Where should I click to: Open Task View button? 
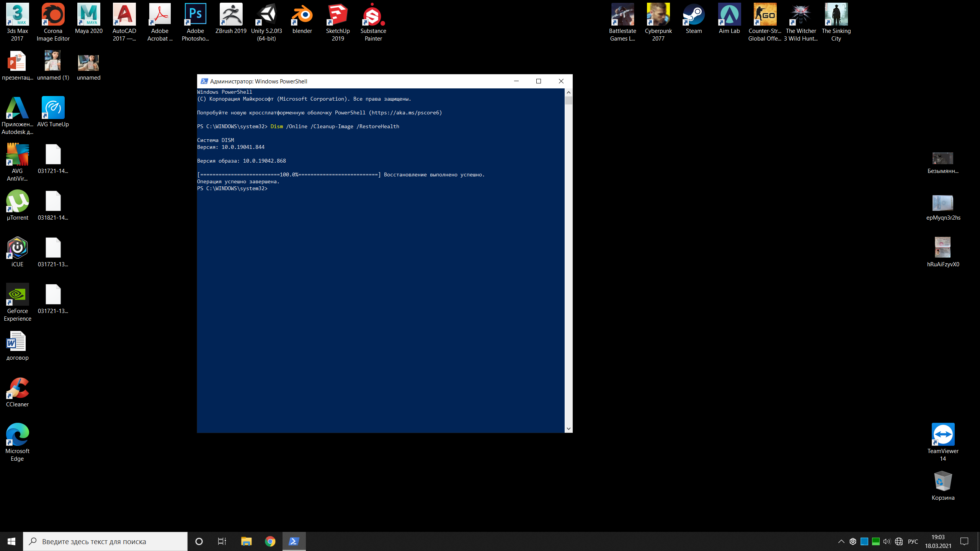pyautogui.click(x=222, y=541)
